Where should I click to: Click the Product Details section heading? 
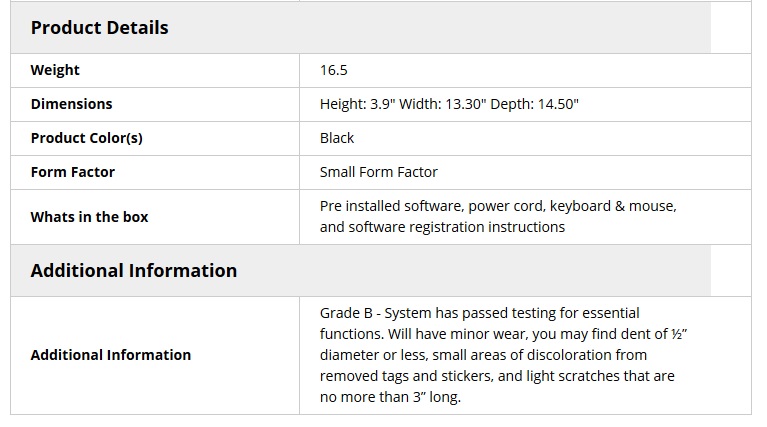click(99, 28)
